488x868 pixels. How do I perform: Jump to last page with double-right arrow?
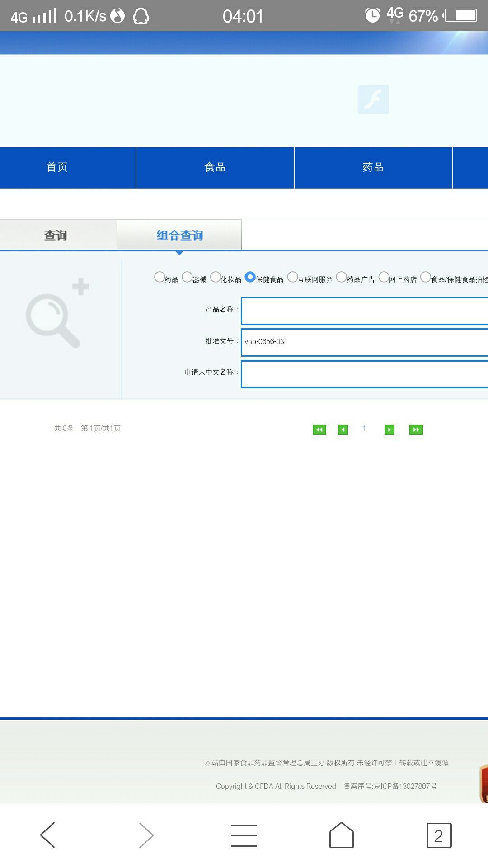416,429
